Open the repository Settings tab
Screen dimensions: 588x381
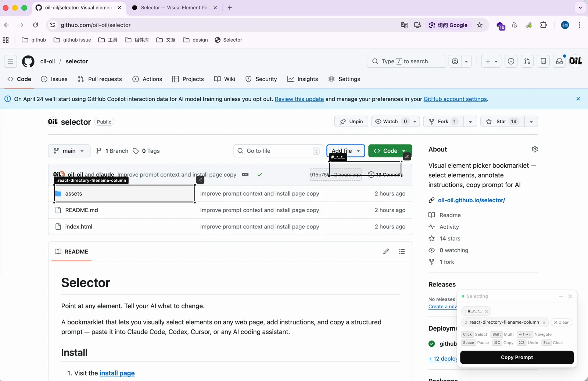pyautogui.click(x=344, y=79)
